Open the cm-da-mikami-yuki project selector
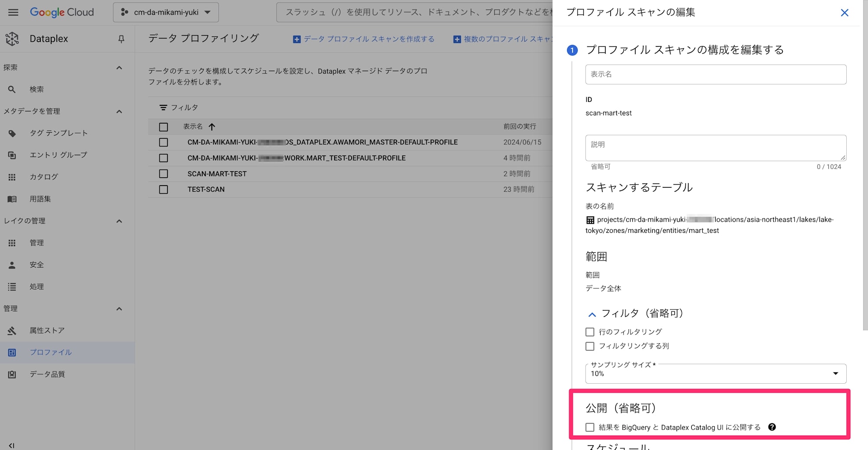Image resolution: width=868 pixels, height=450 pixels. tap(166, 12)
